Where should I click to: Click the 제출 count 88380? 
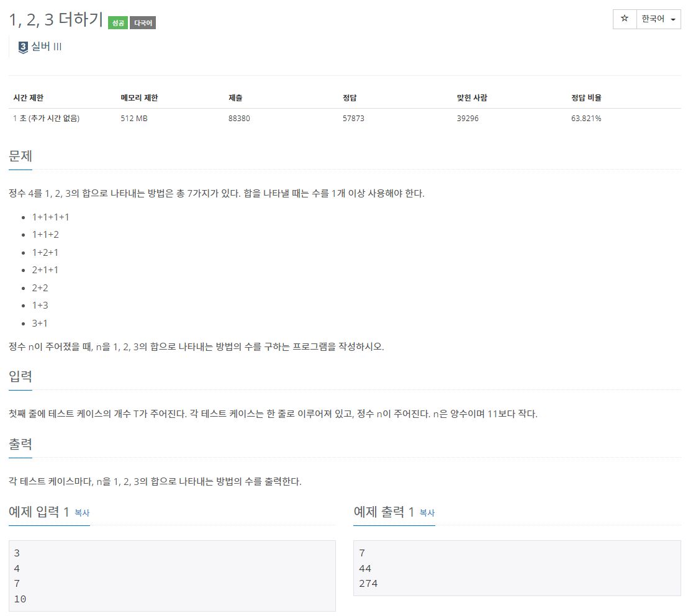click(x=239, y=119)
